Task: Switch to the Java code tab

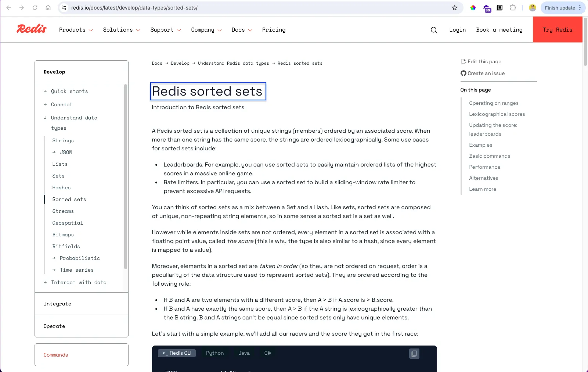Action: tap(244, 353)
